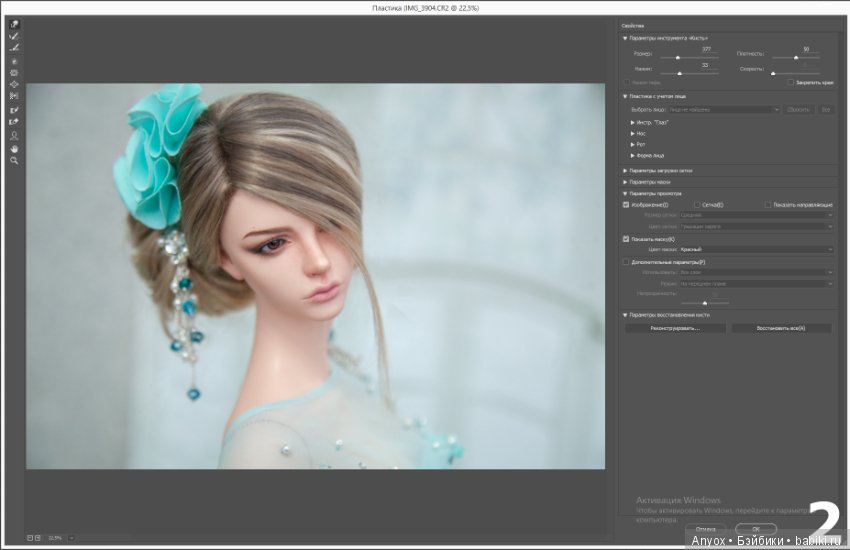Click the zoom out minus button at bottom left

coord(30,538)
